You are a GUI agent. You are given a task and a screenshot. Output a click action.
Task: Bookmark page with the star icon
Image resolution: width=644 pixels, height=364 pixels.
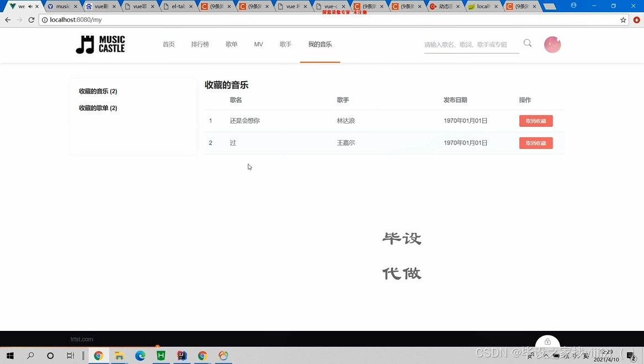tap(623, 20)
